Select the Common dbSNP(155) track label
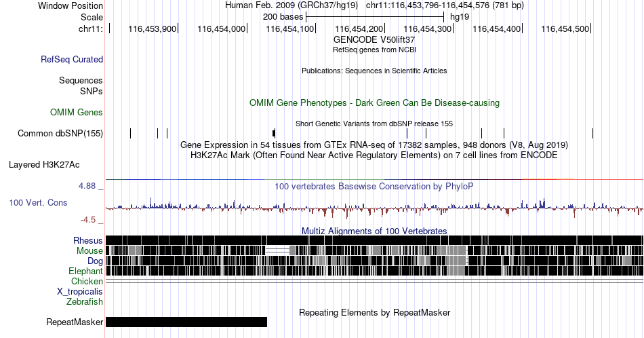The width and height of the screenshot is (644, 338). pos(60,133)
